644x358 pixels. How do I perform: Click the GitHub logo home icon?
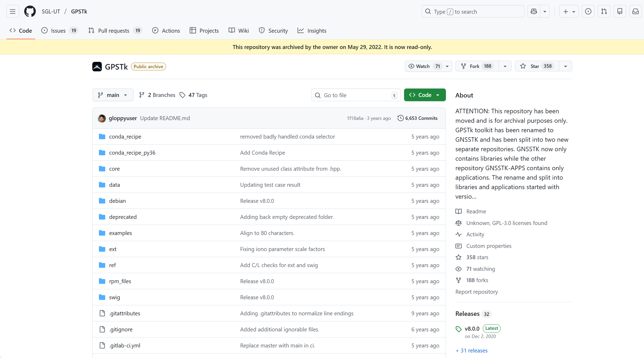pyautogui.click(x=30, y=12)
